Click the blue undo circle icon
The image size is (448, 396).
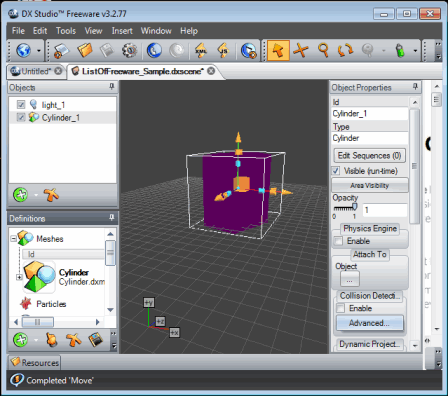click(154, 50)
